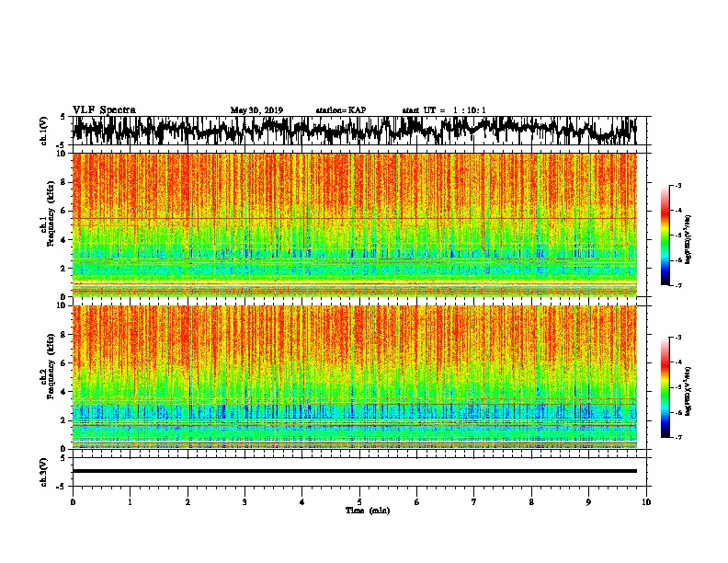Click the ch.2 colorbar log(PSD) label
Image resolution: width=728 pixels, height=563 pixels.
point(688,391)
